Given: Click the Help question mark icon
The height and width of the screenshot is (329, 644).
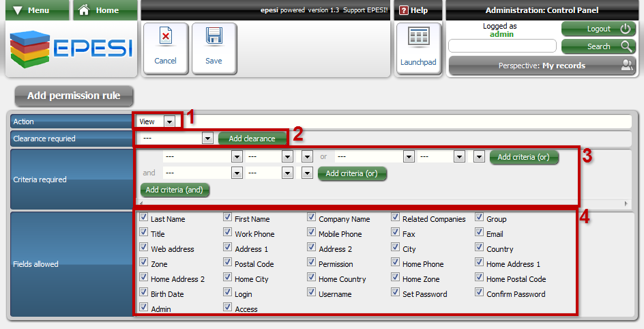Looking at the screenshot, I should click(404, 10).
